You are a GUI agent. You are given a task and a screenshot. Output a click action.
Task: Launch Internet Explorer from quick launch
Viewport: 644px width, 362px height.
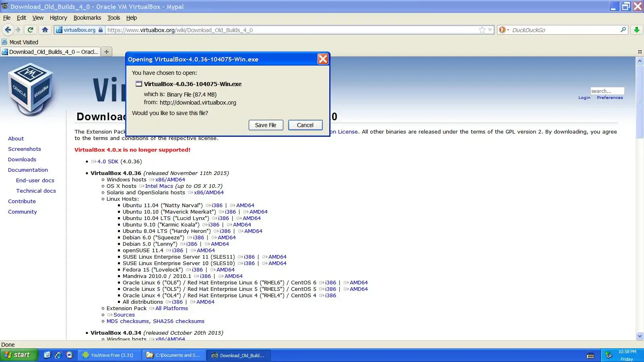58,355
